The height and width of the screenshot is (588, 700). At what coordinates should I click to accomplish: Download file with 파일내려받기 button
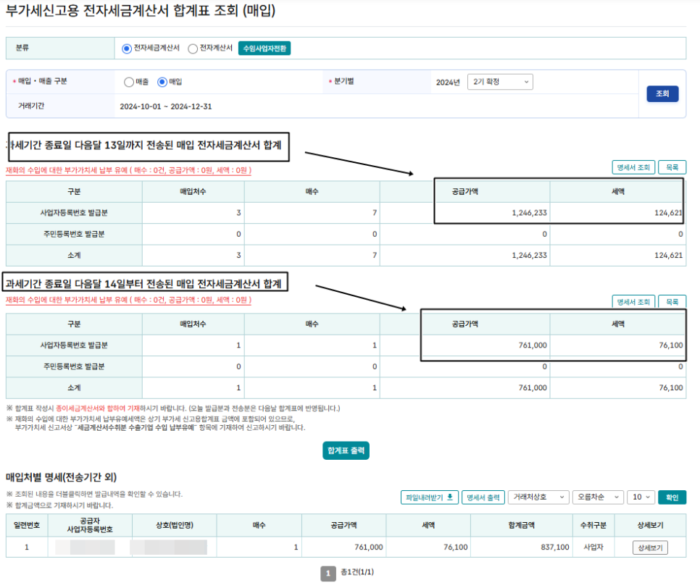click(430, 497)
